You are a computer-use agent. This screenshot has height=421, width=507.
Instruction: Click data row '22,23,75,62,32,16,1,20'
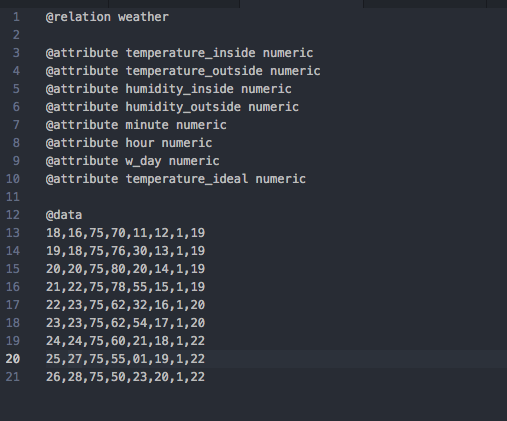click(125, 305)
